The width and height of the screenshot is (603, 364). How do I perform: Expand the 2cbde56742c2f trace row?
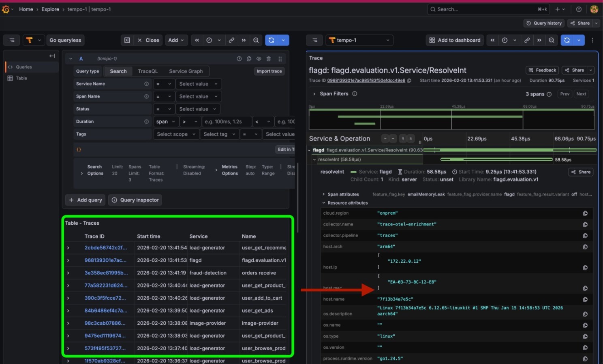click(68, 248)
